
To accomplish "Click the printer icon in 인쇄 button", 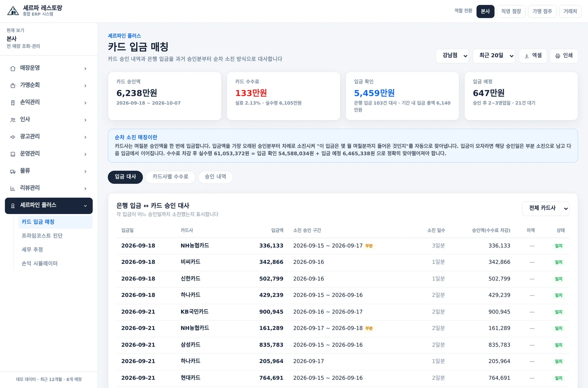I will coord(558,56).
